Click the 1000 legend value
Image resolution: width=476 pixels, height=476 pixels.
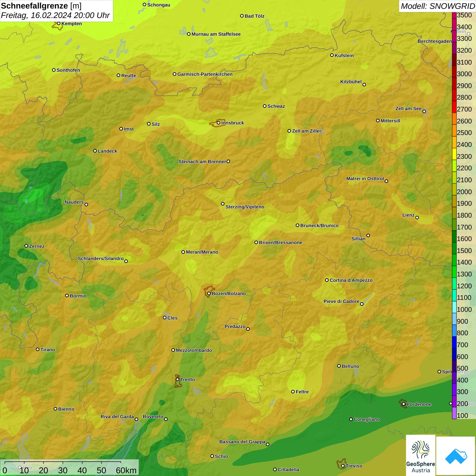pos(464,309)
